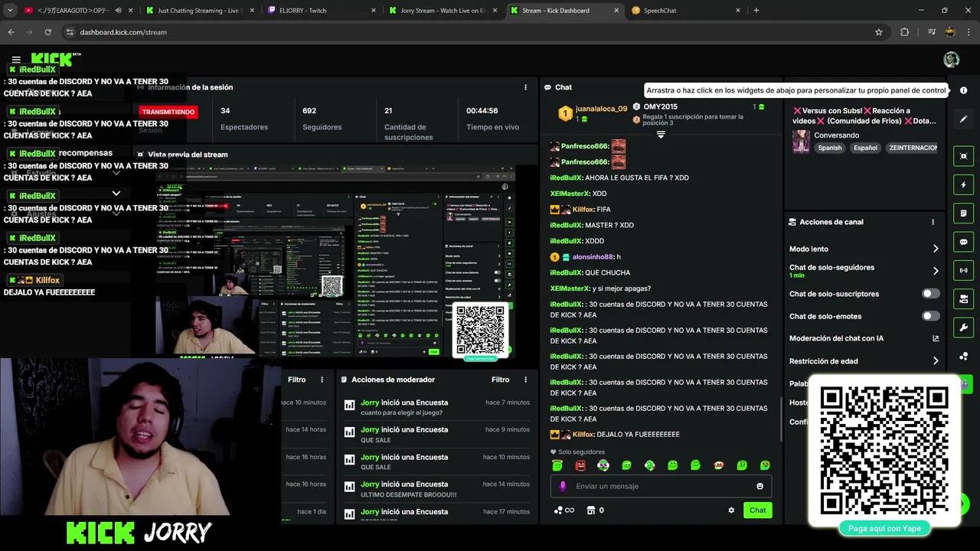980x551 pixels.
Task: Click the channel points bubbles icon below the message box
Action: 558,510
